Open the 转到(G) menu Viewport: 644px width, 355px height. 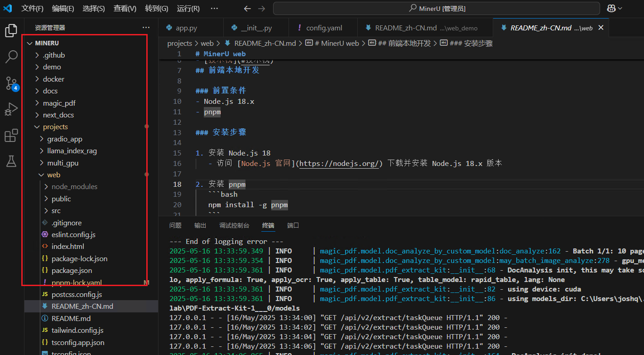(157, 8)
